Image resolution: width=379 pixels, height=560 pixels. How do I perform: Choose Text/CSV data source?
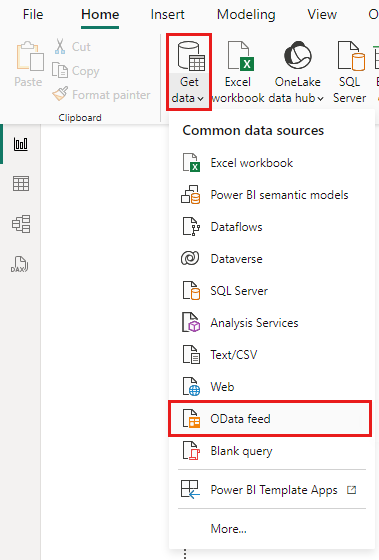272,355
